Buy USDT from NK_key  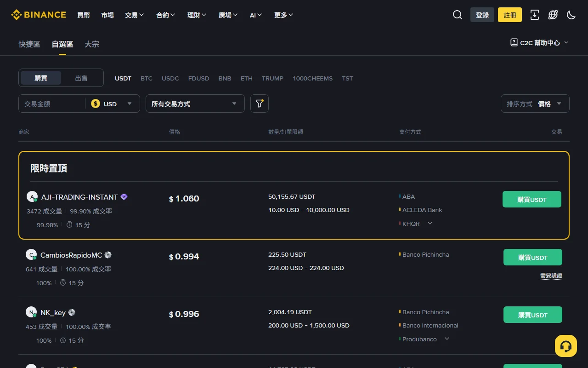pyautogui.click(x=533, y=315)
